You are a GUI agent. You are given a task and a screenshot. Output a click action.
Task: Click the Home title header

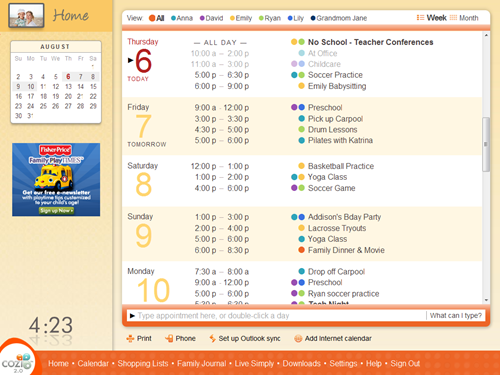[x=71, y=15]
